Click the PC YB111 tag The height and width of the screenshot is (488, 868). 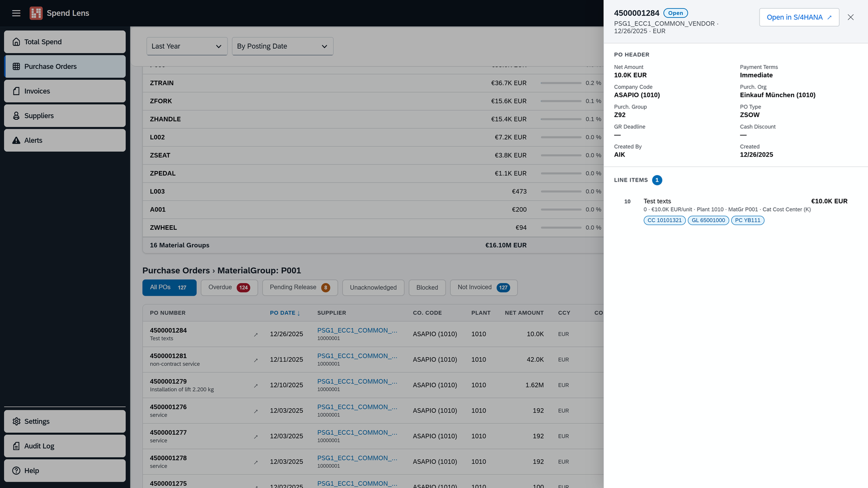748,220
